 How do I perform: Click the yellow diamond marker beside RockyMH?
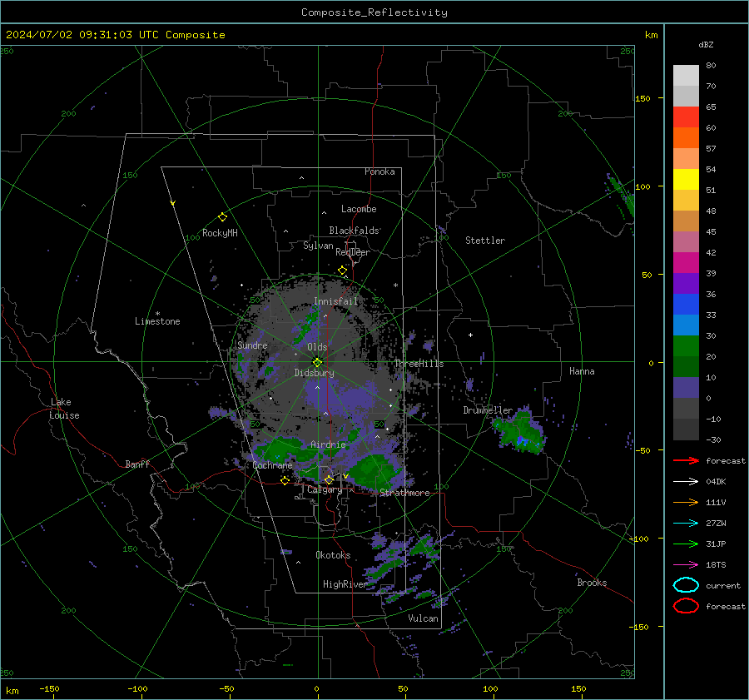click(222, 217)
